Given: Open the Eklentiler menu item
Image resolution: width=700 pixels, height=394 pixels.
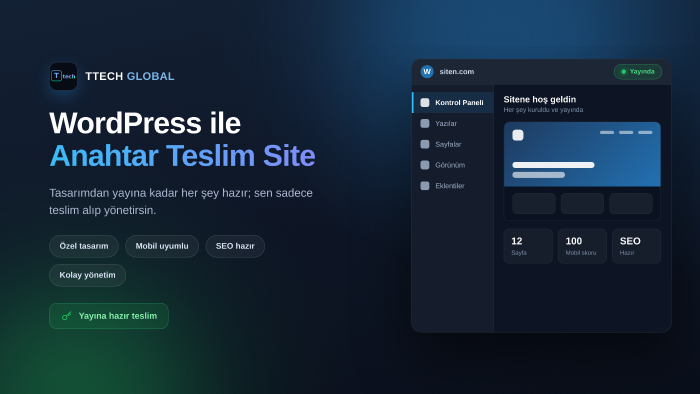Looking at the screenshot, I should click(x=453, y=186).
